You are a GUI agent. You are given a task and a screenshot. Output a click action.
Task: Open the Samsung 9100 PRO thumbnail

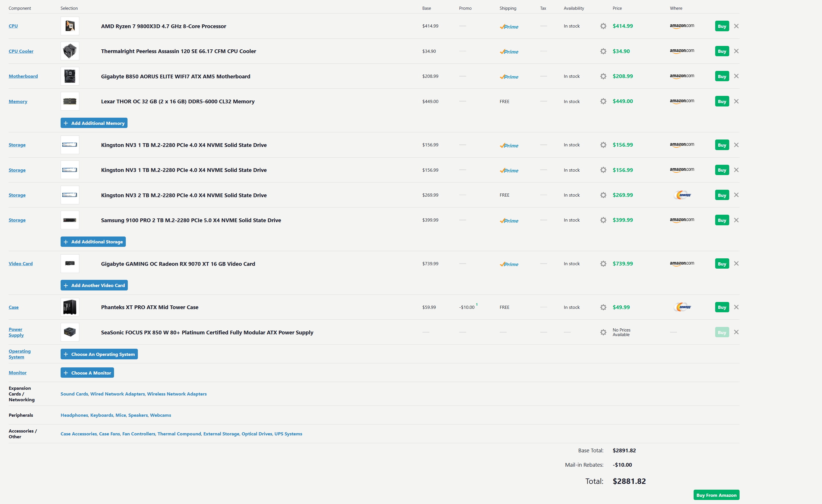click(70, 220)
